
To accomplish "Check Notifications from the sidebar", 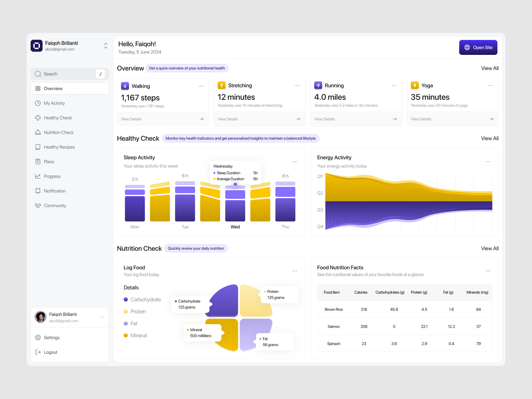I will pos(55,191).
